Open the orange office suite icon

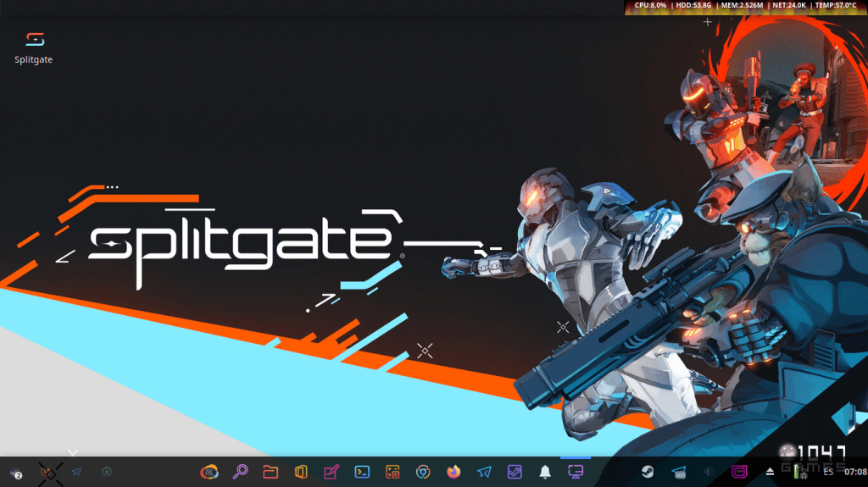coord(300,472)
